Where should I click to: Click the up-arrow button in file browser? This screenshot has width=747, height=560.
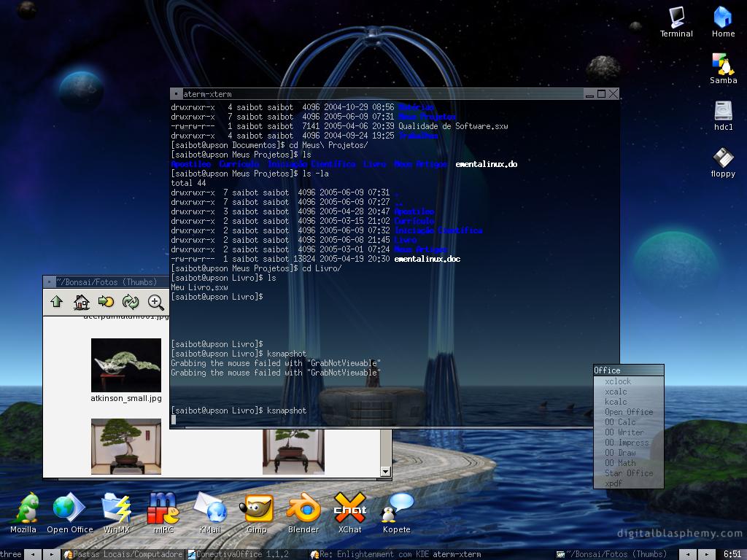tap(57, 301)
